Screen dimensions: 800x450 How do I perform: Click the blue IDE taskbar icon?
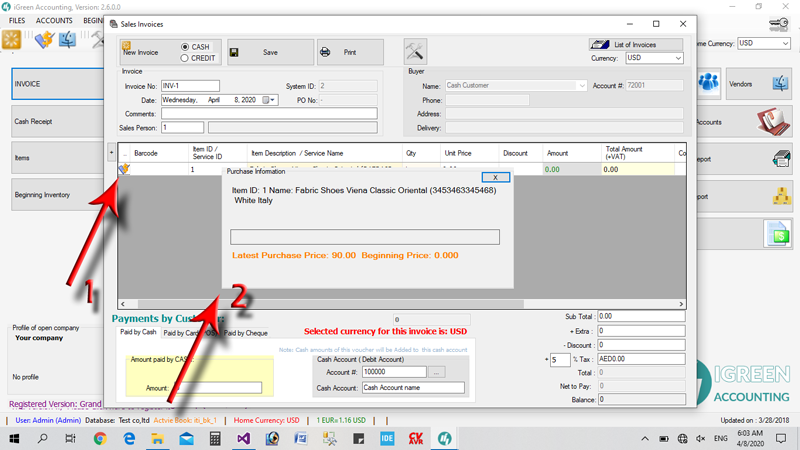[x=387, y=439]
